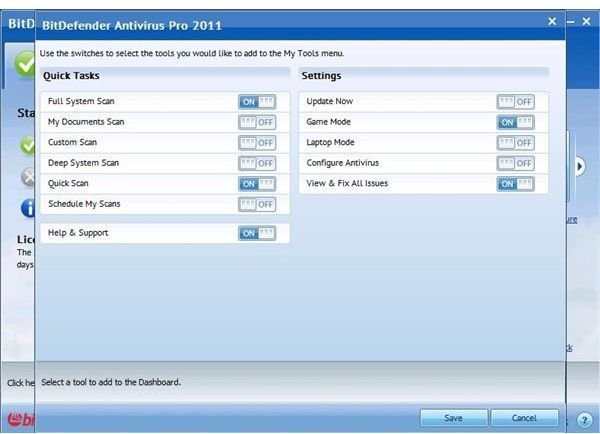Click the small green checkmark status icon

tap(28, 145)
